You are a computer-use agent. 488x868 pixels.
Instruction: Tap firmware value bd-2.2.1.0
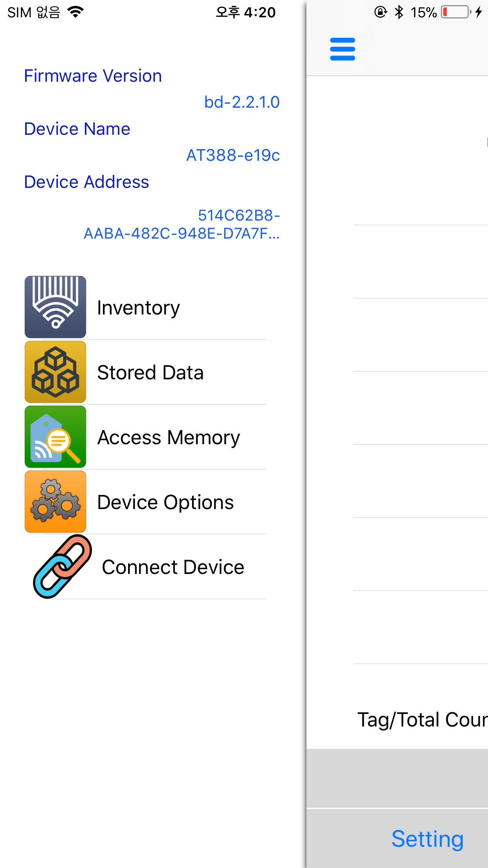(242, 102)
